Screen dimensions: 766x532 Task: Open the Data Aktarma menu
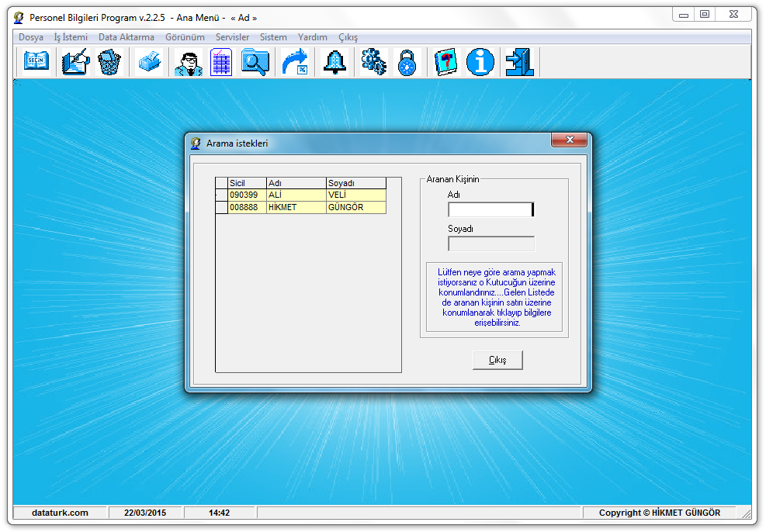[x=126, y=37]
